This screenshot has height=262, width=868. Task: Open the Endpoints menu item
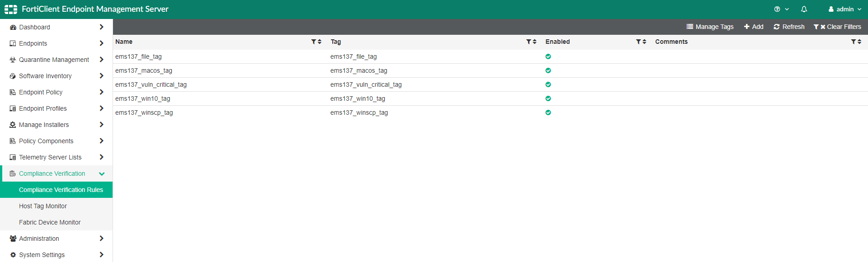pyautogui.click(x=56, y=43)
